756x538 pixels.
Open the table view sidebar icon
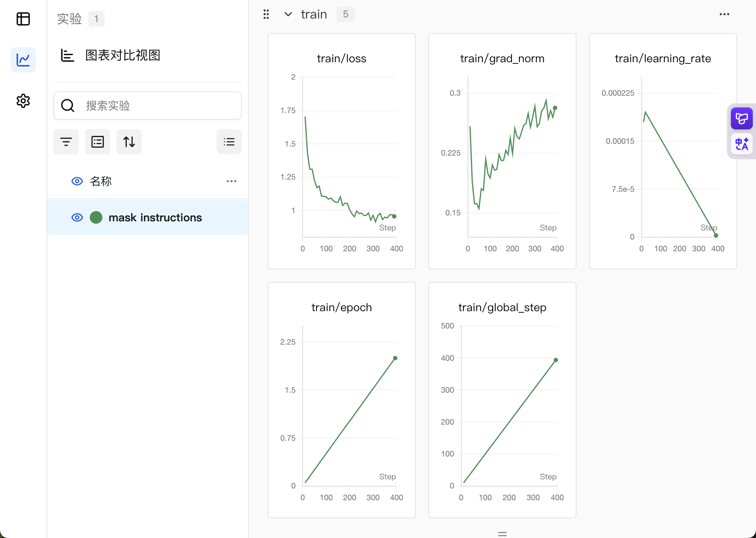coord(23,19)
